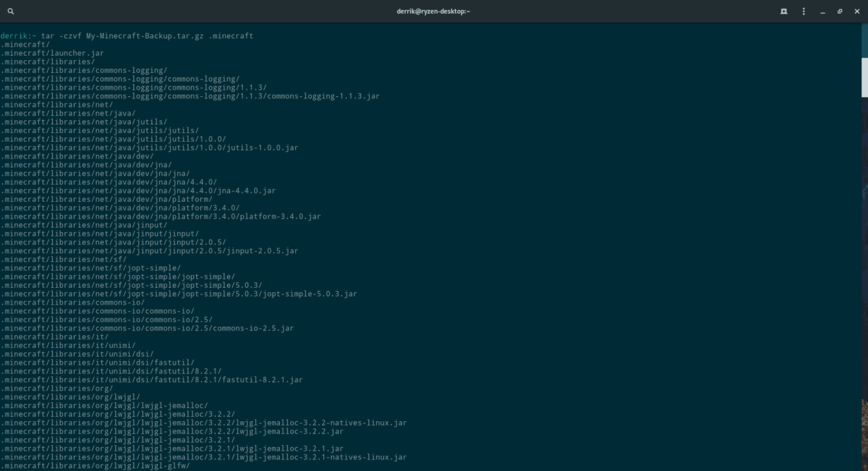Select the ".minecraft/libraries/net/sf/jopt-simple/jopt-simple/5.0.3/" line
The image size is (868, 471).
tap(132, 286)
